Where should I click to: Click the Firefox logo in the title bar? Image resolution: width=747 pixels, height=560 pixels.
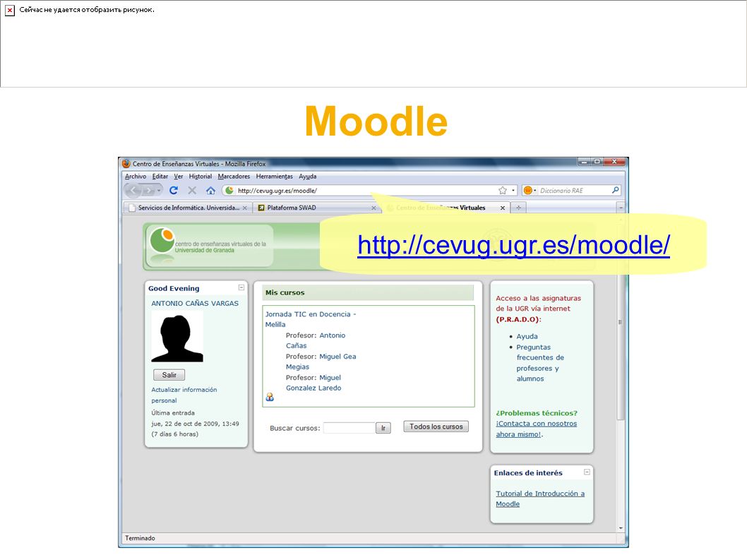pos(126,163)
